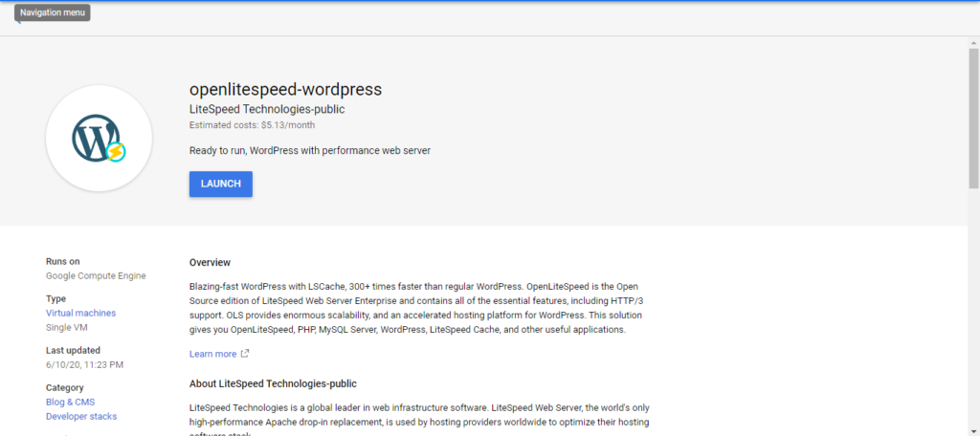Click the Single VM text
The image size is (980, 436).
tap(67, 327)
